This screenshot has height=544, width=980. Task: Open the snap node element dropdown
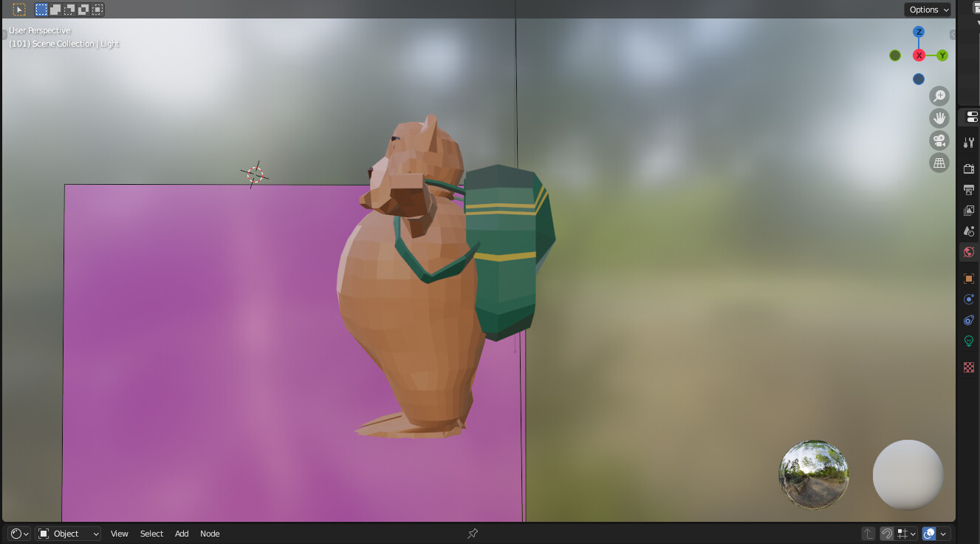[907, 534]
